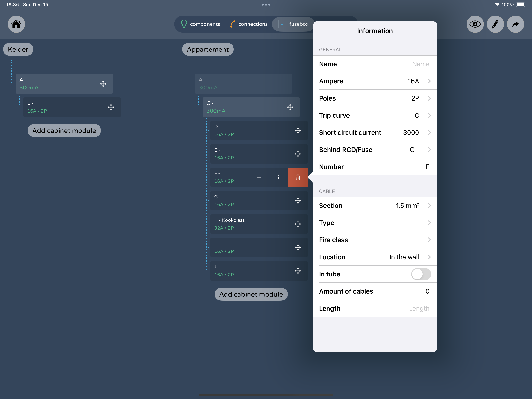Select the dimmed Appartement A 300mA module
The width and height of the screenshot is (532, 399).
[x=243, y=84]
